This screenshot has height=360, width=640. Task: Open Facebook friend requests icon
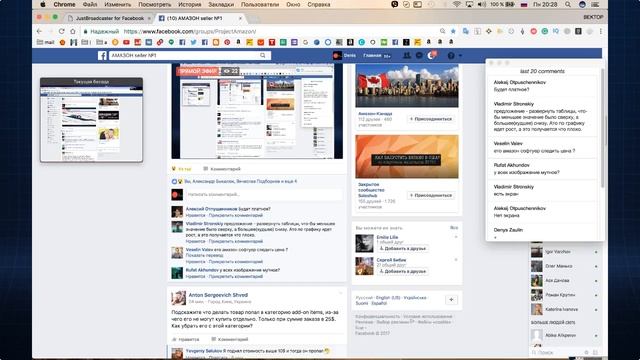[x=407, y=56]
